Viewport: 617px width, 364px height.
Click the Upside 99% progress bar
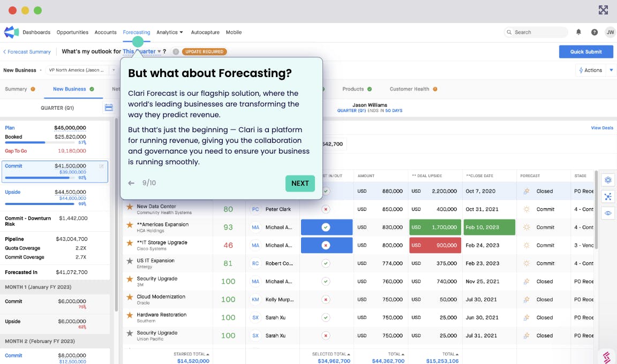[41, 203]
